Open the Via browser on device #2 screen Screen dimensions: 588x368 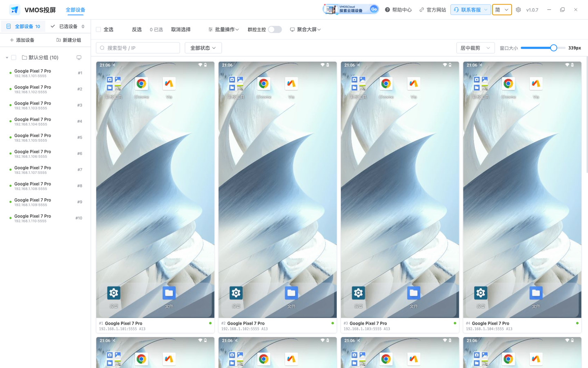291,84
